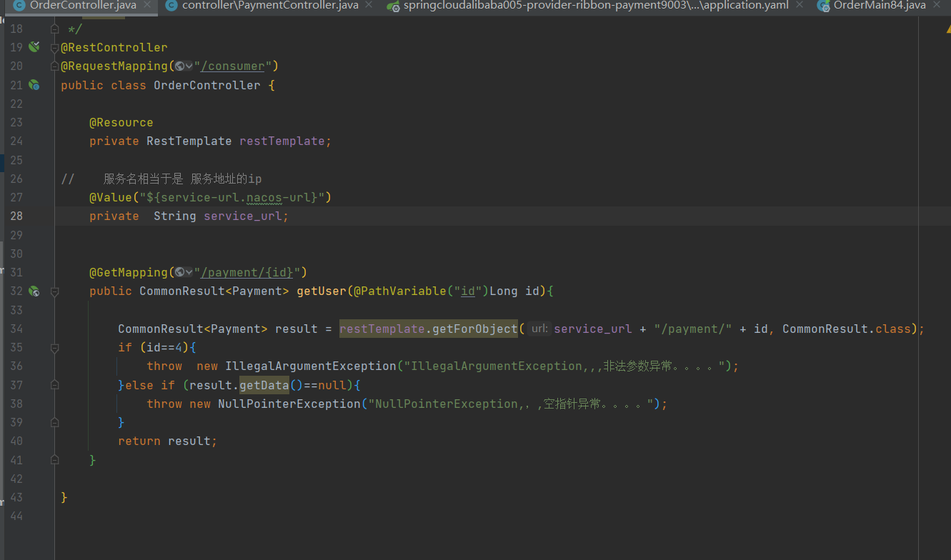Click "return result;" statement
The image size is (951, 560).
click(x=168, y=441)
